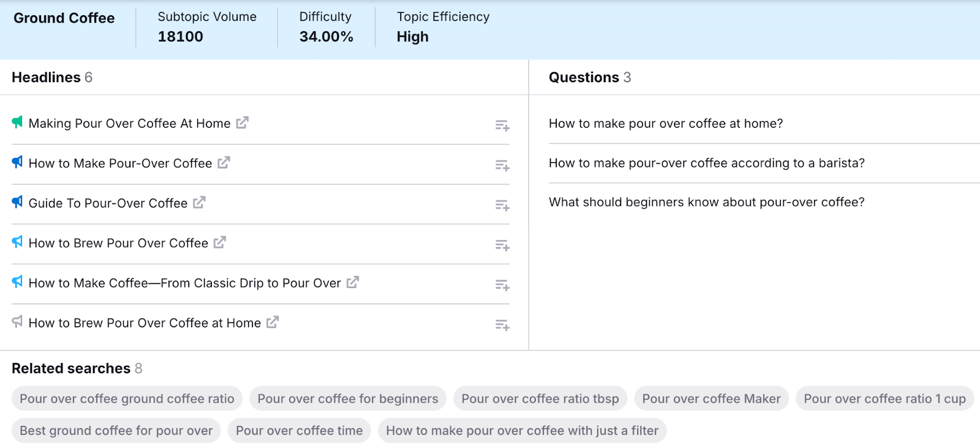Click the "Pour over coffee Maker" related search
Image resolution: width=980 pixels, height=448 pixels.
coord(711,398)
